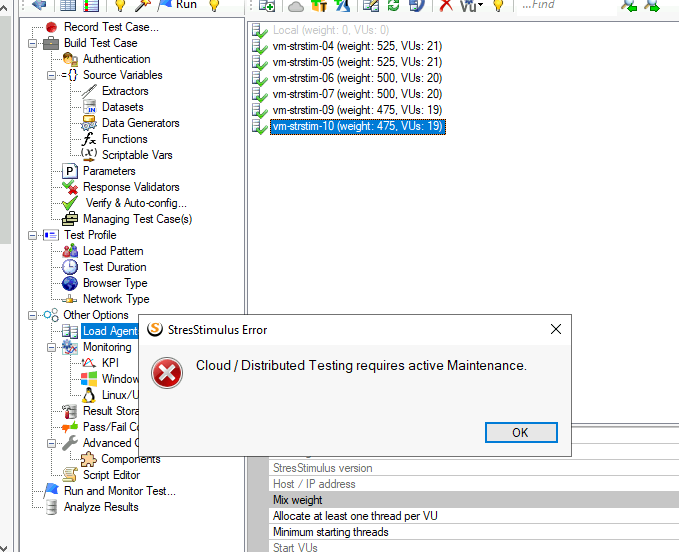Collapse the Test Profile node
Image resolution: width=679 pixels, height=552 pixels.
click(x=32, y=236)
